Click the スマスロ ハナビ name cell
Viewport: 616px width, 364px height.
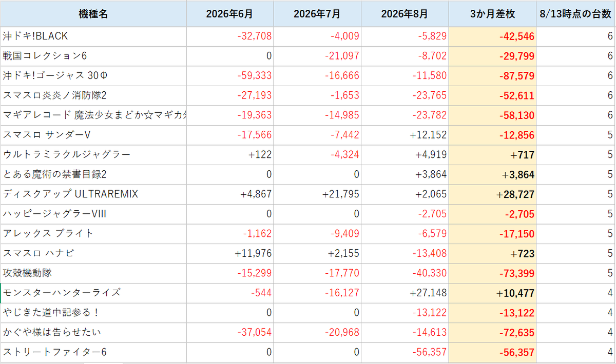(x=93, y=253)
